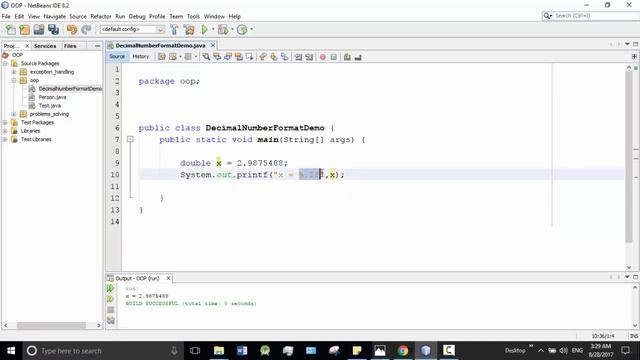The height and width of the screenshot is (360, 640).
Task: Close the Output - OOP (run) tab
Action: point(168,278)
